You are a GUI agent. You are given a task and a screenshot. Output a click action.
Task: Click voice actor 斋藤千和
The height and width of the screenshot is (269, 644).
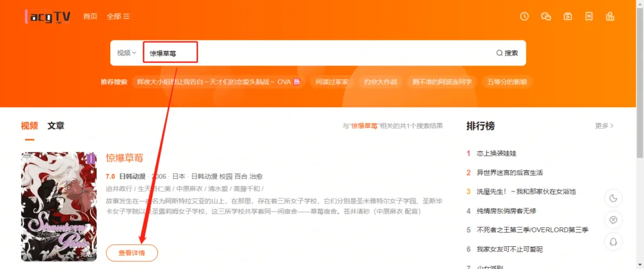247,188
